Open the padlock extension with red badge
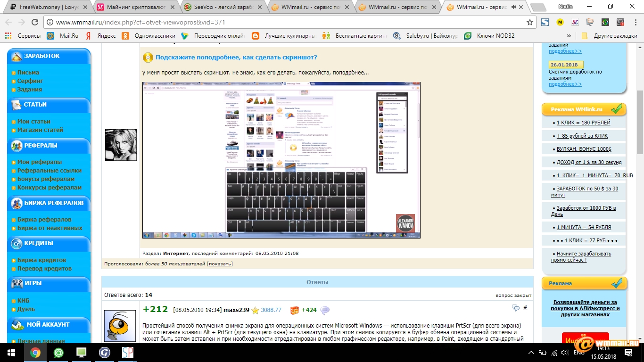The width and height of the screenshot is (644, 362). (x=620, y=22)
